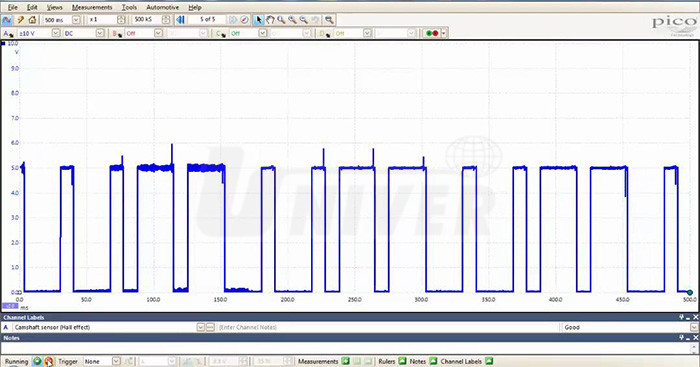Add a measurement with green plus button
The width and height of the screenshot is (700, 367).
coord(345,361)
